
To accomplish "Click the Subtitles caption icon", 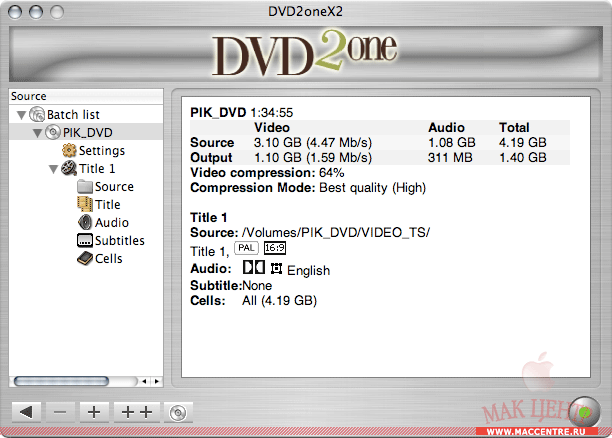I will click(85, 240).
